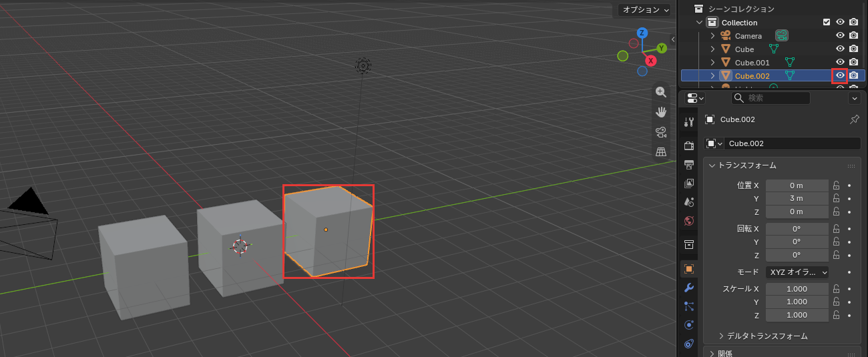Open the Object Constraints tab
The width and height of the screenshot is (868, 357).
690,344
